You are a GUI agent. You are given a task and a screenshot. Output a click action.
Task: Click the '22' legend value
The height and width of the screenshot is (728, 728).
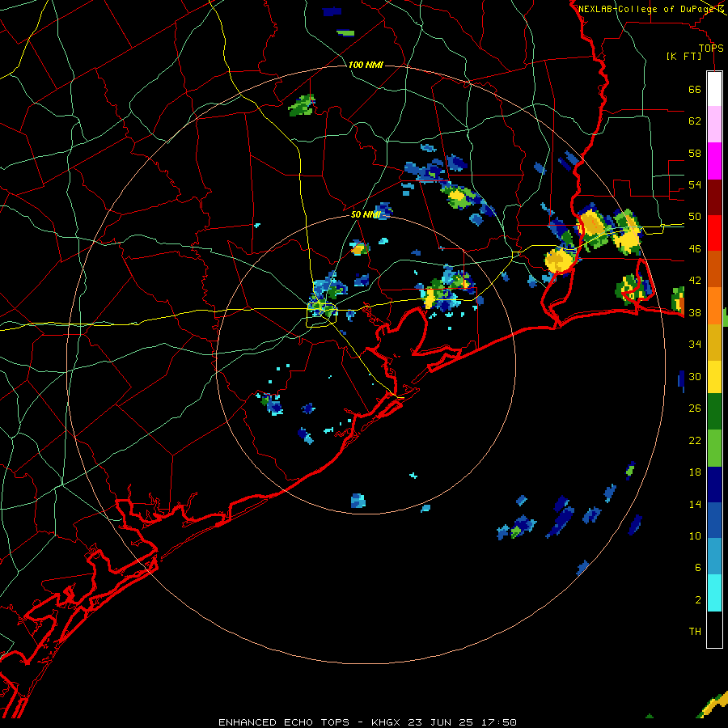[x=695, y=440]
